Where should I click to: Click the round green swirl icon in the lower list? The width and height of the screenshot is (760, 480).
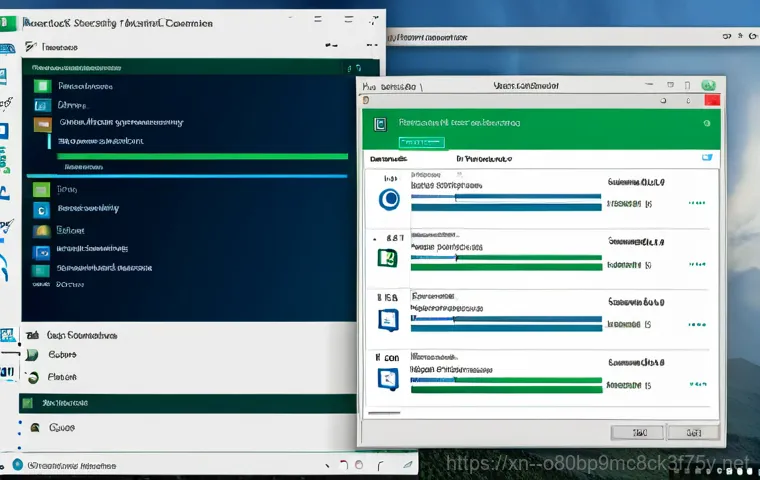[33, 377]
